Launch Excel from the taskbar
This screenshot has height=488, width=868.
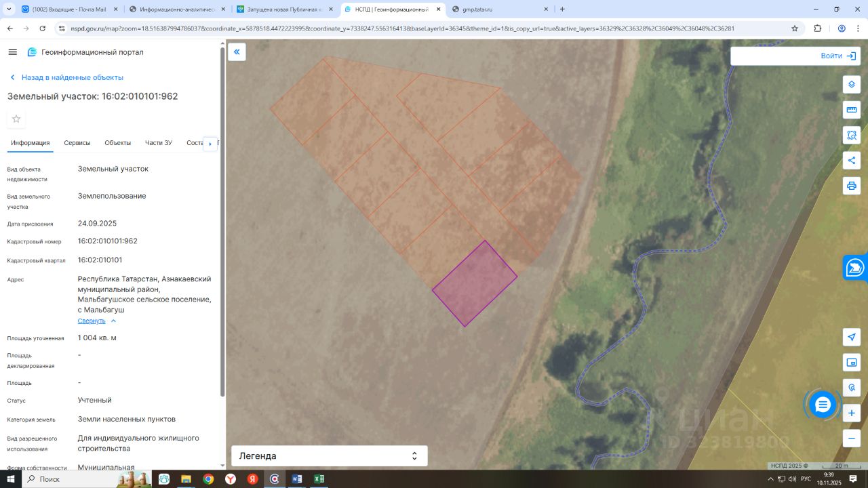319,479
